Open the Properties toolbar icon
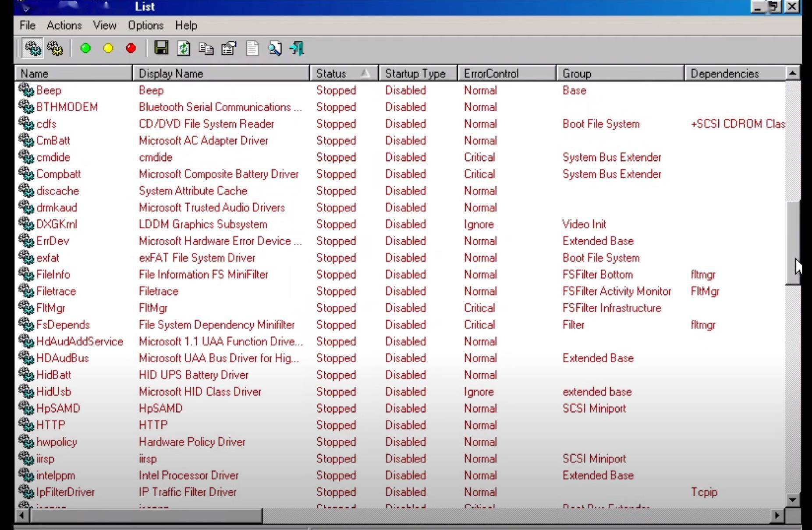Viewport: 812px width, 530px height. click(229, 49)
